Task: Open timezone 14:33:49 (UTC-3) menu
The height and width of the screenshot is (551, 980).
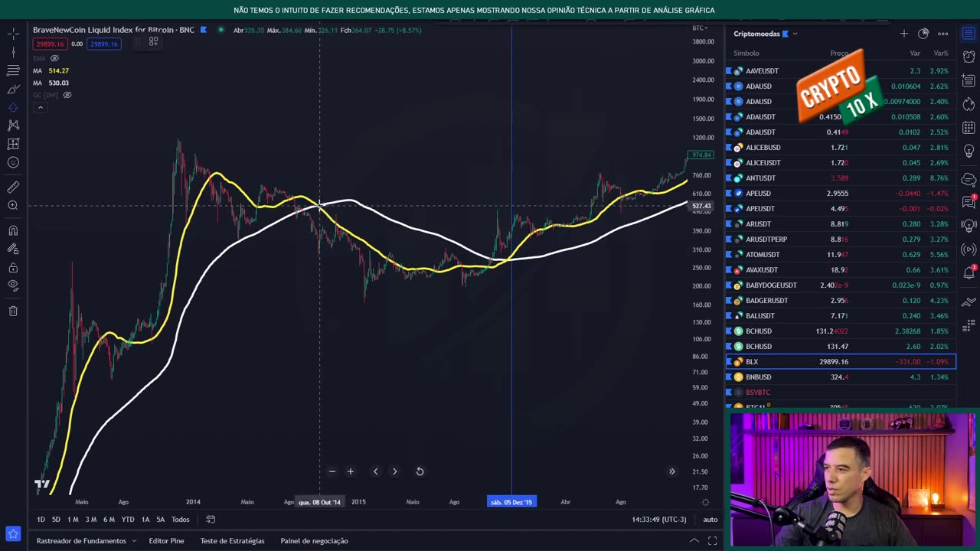Action: click(659, 520)
